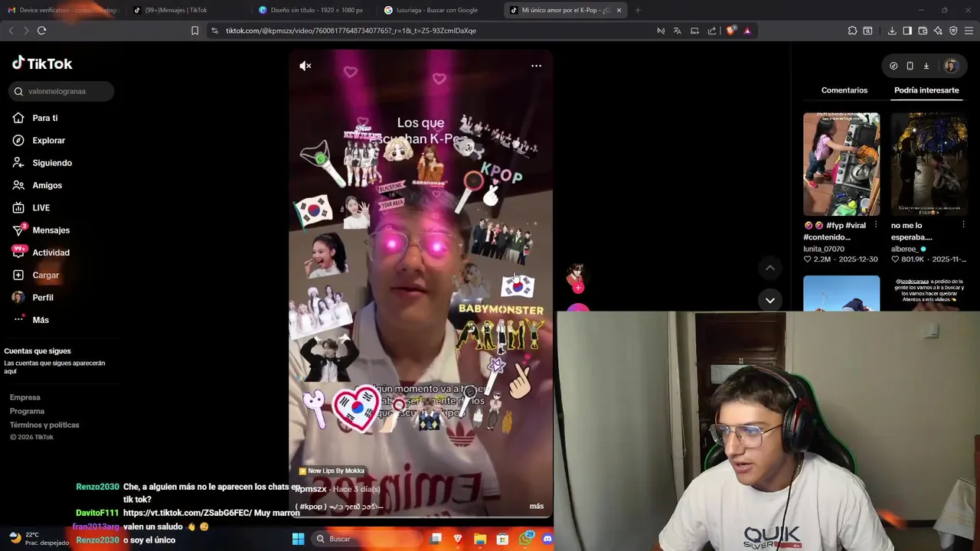The image size is (980, 551).
Task: Expand the Programa footer section
Action: coord(28,411)
